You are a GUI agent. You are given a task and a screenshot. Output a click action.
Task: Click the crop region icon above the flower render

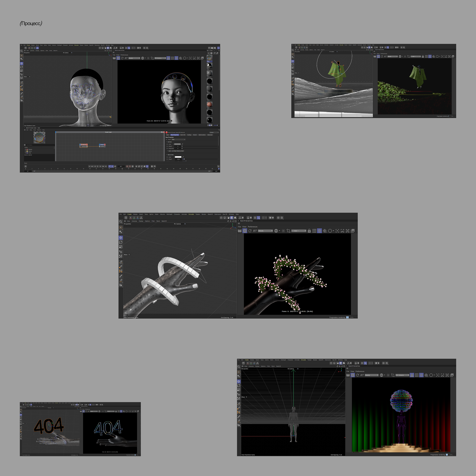coord(288,231)
